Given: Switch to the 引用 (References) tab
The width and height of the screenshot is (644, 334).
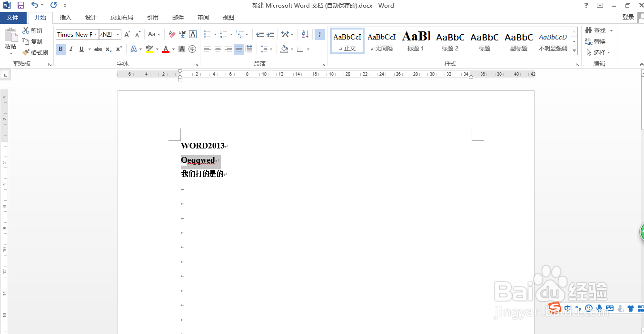Looking at the screenshot, I should click(153, 18).
